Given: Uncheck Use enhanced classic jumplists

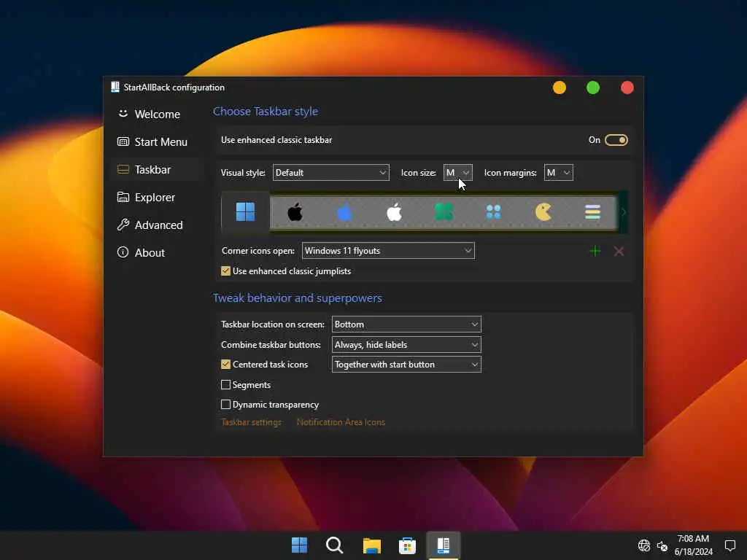Looking at the screenshot, I should [x=226, y=271].
